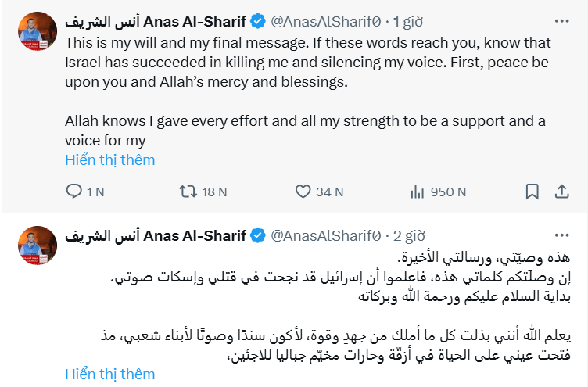Click verified badge on first tweet

click(258, 22)
